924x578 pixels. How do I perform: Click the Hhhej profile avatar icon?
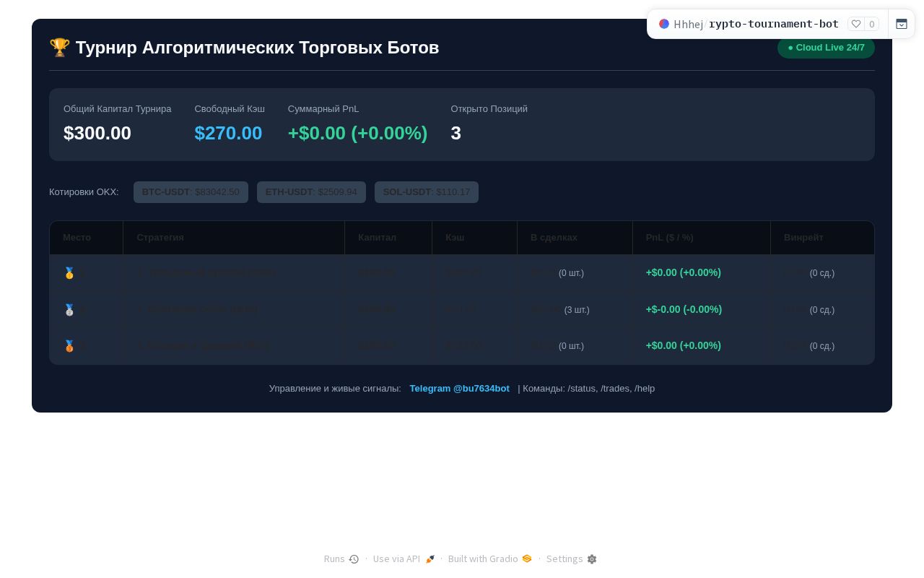[664, 24]
